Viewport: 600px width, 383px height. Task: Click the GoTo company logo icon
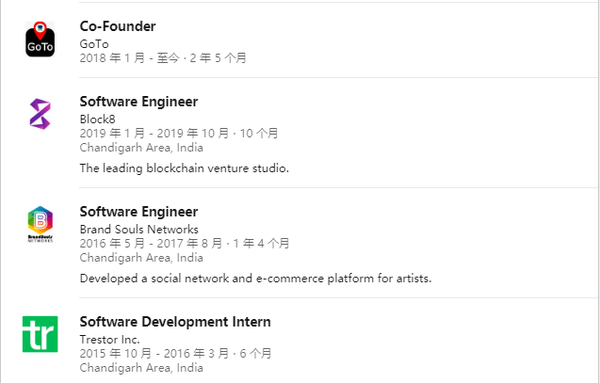click(x=40, y=39)
